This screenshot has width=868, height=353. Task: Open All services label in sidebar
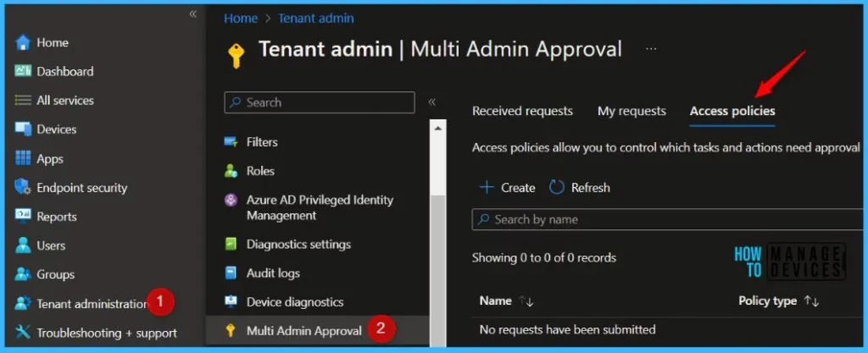coord(64,101)
